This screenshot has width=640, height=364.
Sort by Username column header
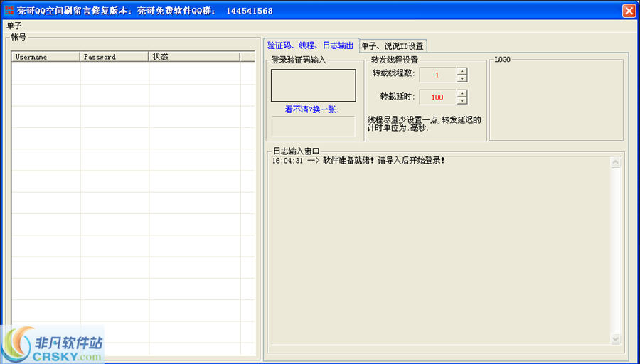pos(46,57)
